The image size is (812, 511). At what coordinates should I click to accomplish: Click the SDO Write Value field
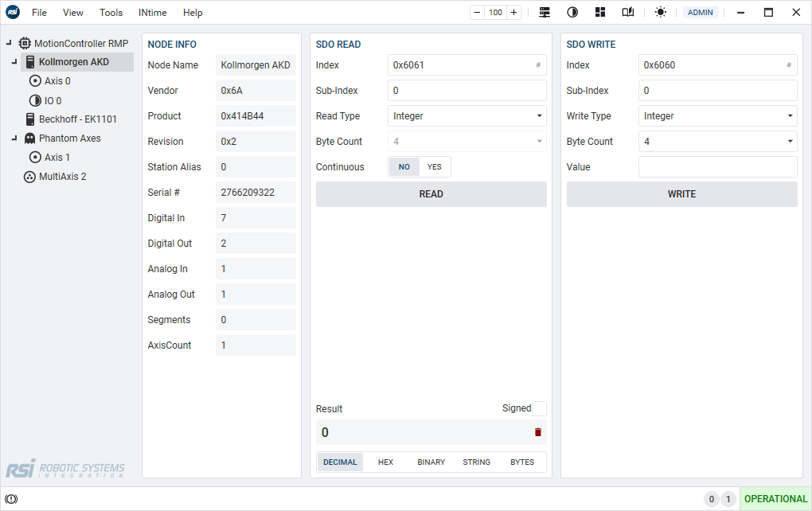[717, 166]
